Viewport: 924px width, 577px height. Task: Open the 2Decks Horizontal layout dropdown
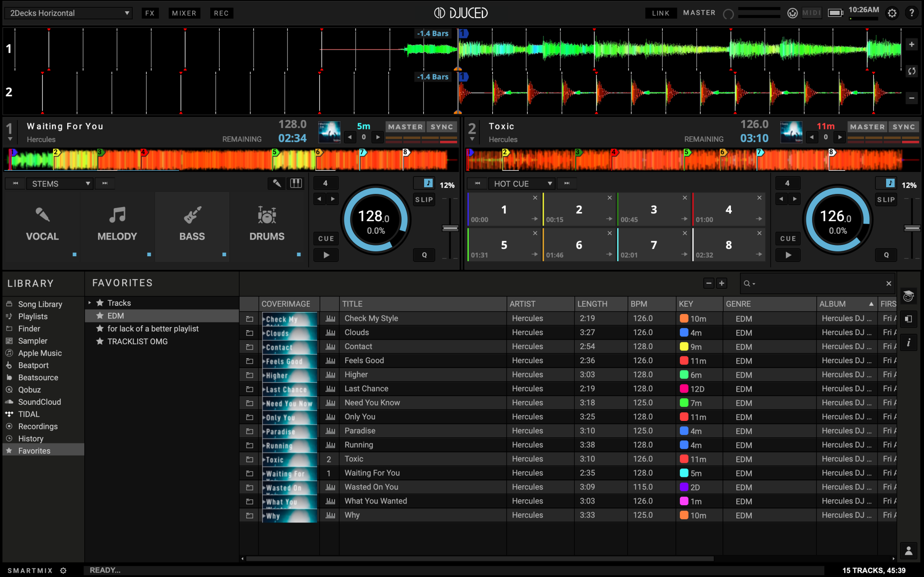[68, 13]
